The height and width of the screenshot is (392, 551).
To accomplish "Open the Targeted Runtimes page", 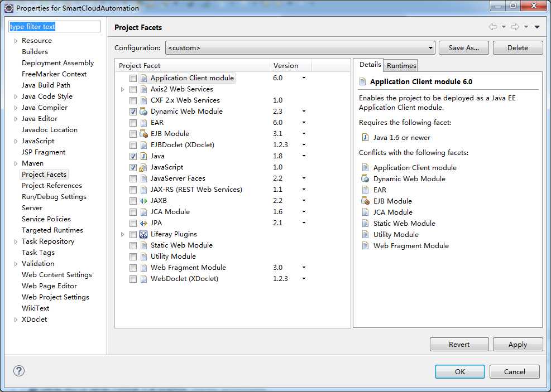I will [x=52, y=230].
